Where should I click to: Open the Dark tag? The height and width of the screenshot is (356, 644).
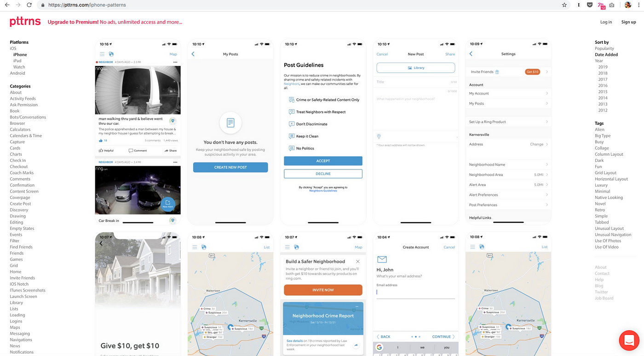pyautogui.click(x=599, y=160)
